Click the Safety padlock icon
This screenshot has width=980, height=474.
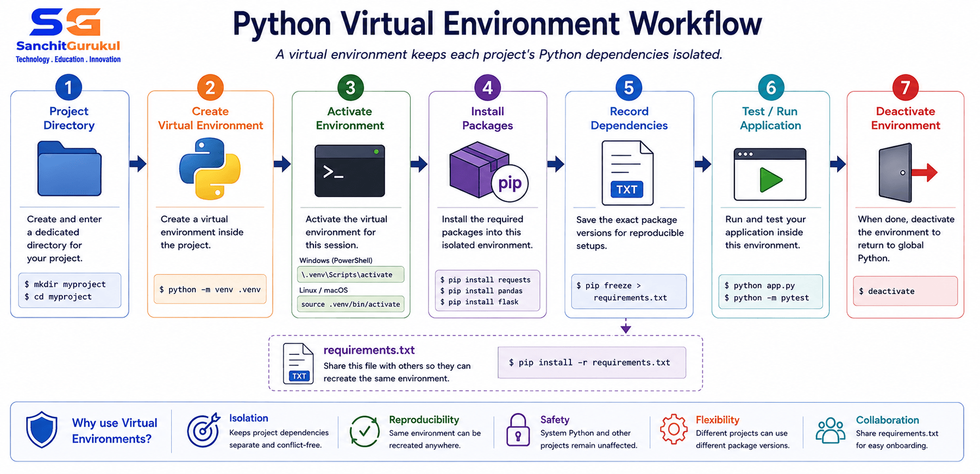pos(518,430)
